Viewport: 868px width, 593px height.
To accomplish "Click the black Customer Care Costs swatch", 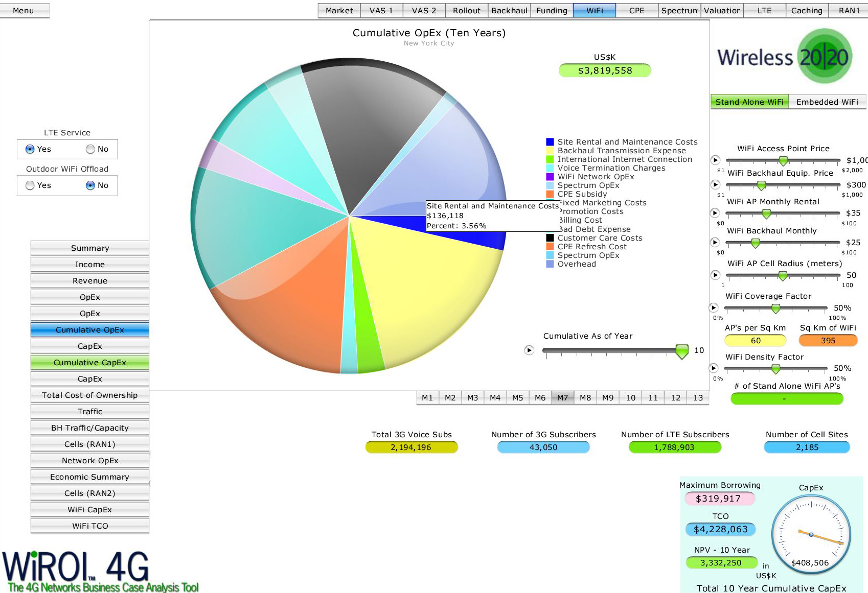I will [x=550, y=238].
